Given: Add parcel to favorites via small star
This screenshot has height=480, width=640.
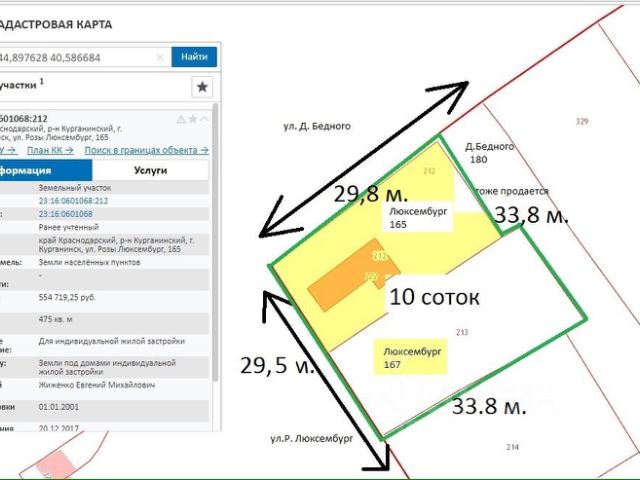Looking at the screenshot, I should point(193,119).
